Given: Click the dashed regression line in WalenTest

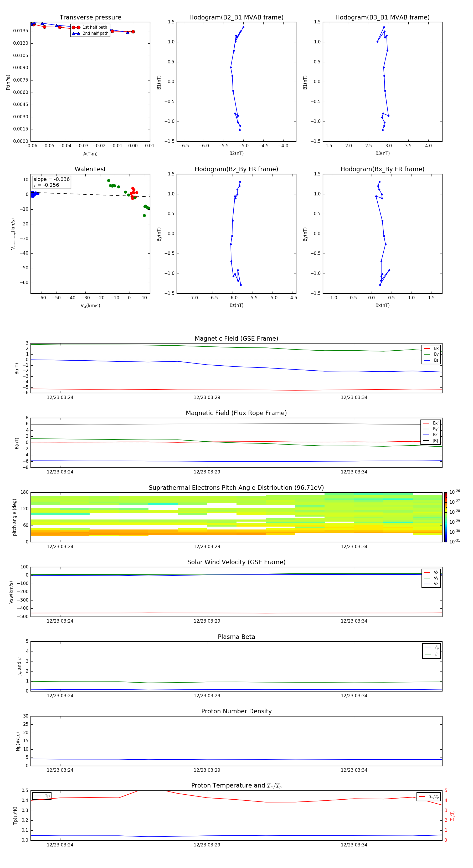Looking at the screenshot, I should coord(90,194).
